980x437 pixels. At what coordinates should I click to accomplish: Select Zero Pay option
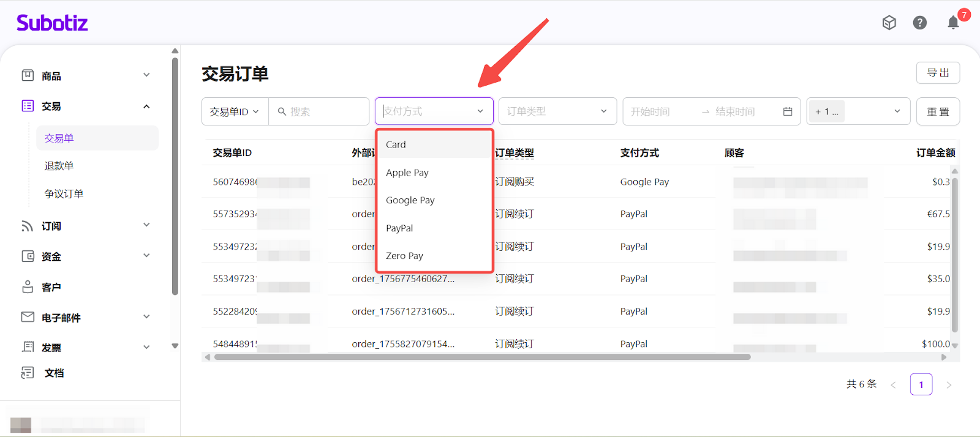[x=404, y=256]
